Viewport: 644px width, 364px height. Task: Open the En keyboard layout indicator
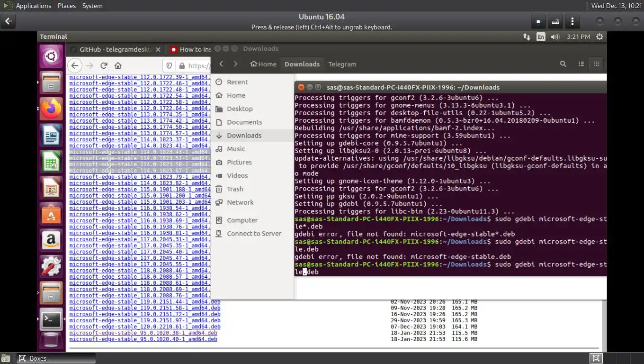pos(541,36)
